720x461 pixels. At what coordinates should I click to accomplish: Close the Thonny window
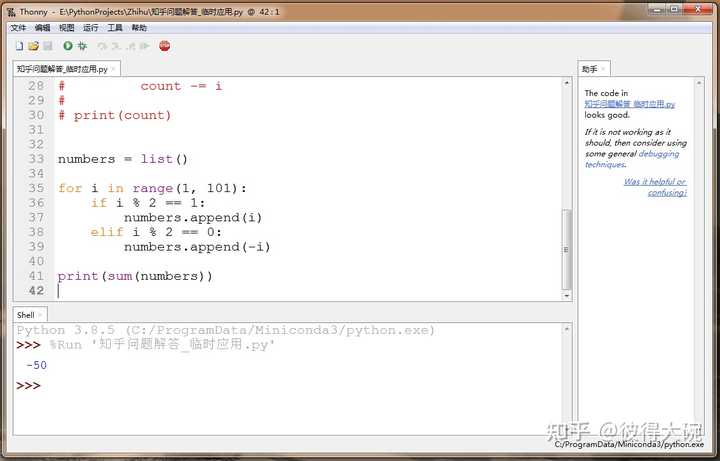[698, 9]
